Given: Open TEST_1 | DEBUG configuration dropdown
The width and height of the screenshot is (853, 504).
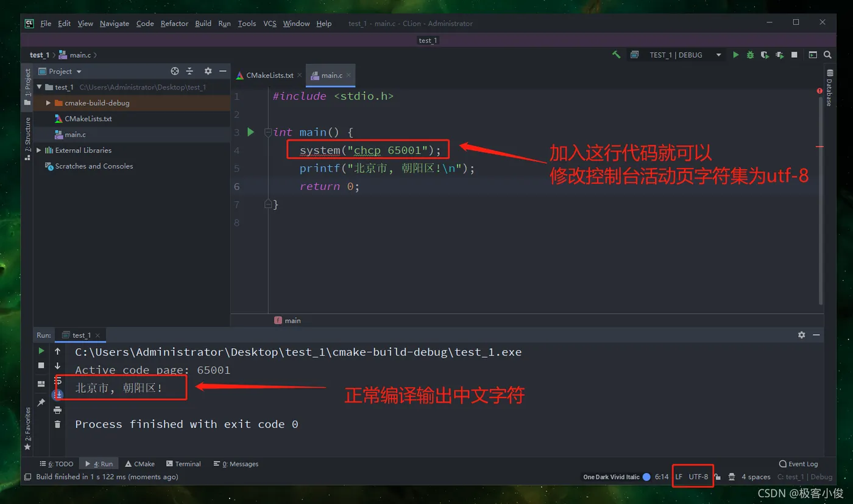Looking at the screenshot, I should (x=676, y=55).
